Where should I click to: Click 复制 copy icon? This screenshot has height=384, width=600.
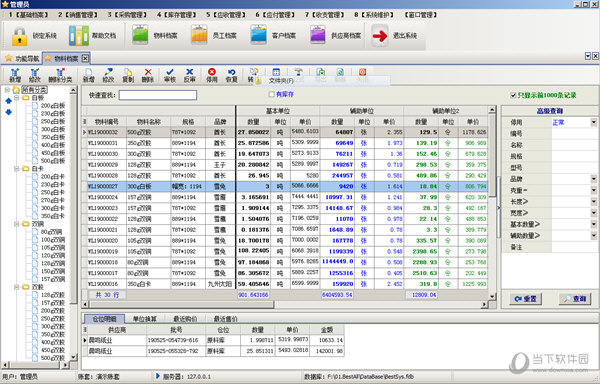(x=128, y=72)
